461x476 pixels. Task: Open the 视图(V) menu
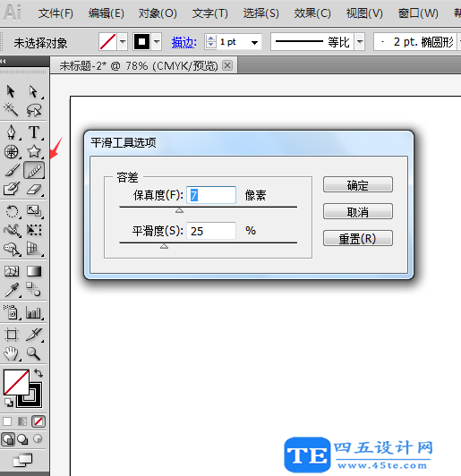point(364,13)
